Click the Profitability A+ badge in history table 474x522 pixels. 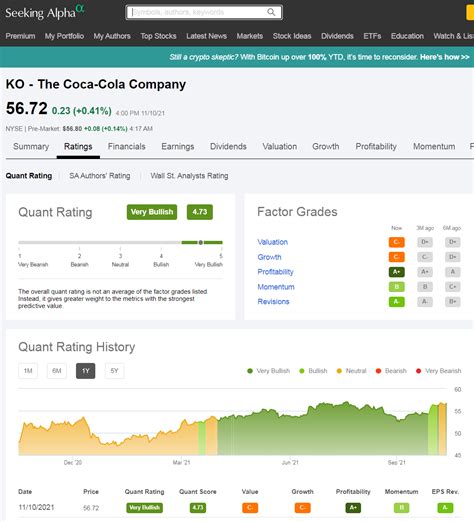coord(353,508)
